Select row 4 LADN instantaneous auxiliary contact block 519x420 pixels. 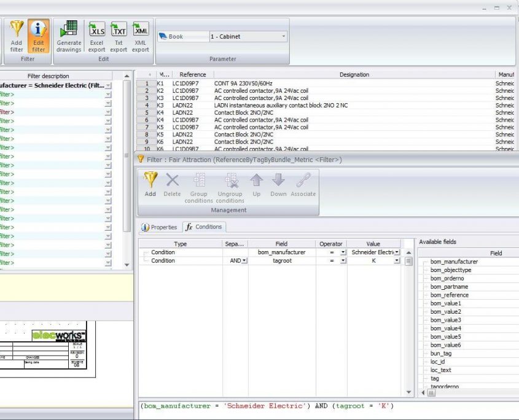326,105
